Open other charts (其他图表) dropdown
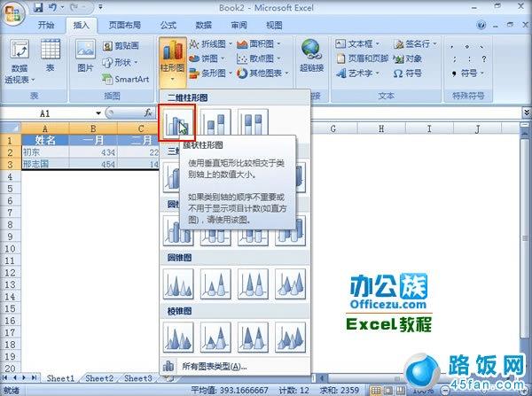Viewport: 532px width, 396px height. pos(262,74)
